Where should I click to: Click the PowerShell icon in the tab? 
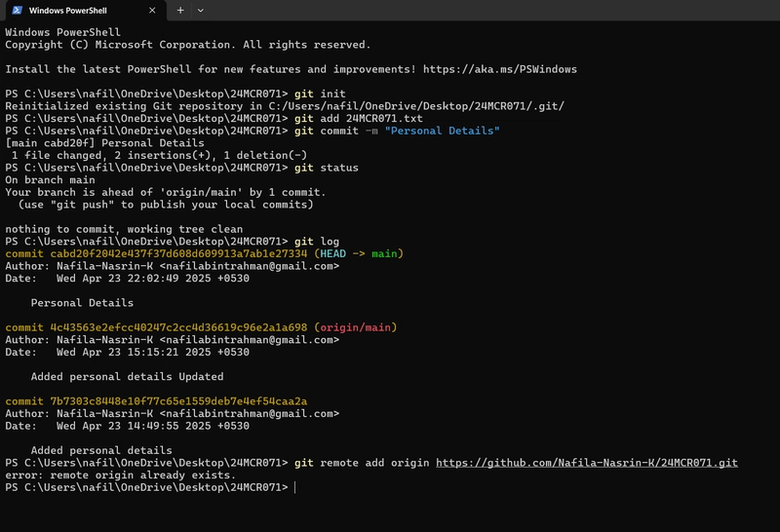17,10
